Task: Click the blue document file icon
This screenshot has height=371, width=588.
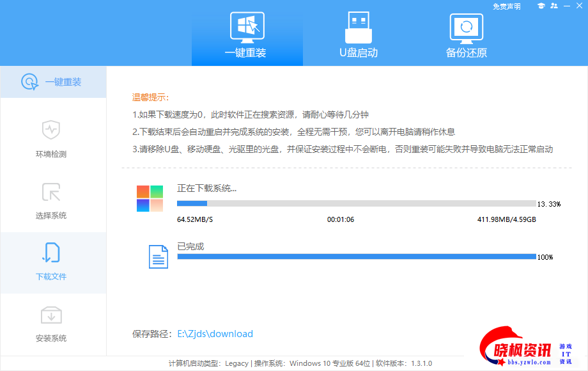Action: [158, 257]
